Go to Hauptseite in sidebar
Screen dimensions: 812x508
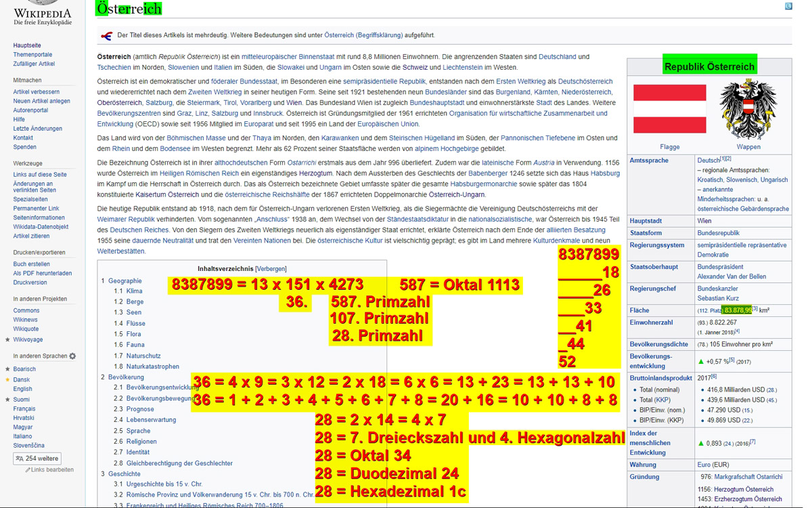click(x=27, y=45)
